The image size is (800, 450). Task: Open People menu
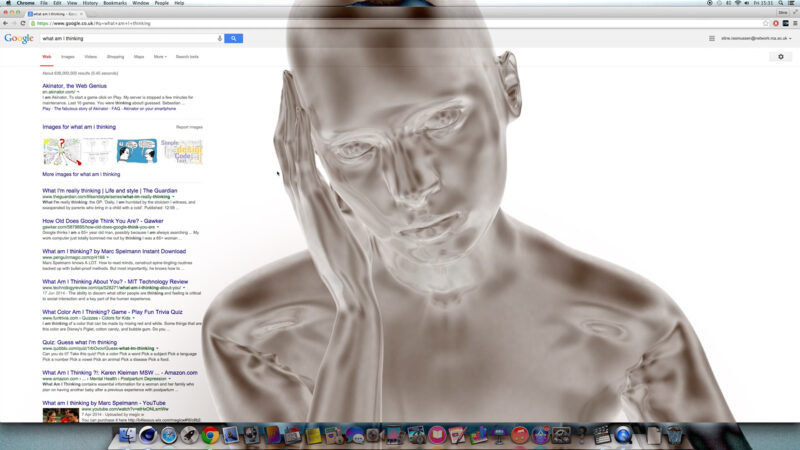pyautogui.click(x=161, y=3)
